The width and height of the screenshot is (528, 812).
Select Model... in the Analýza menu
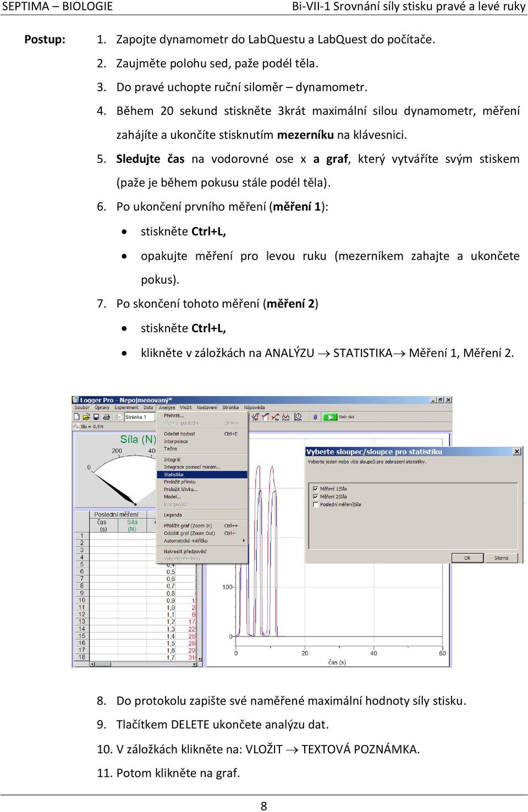202,497
